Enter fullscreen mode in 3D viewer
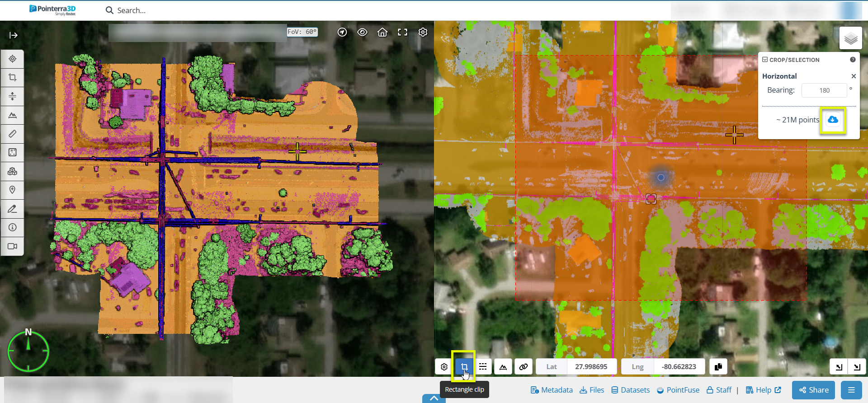Image resolution: width=868 pixels, height=403 pixels. coord(402,32)
